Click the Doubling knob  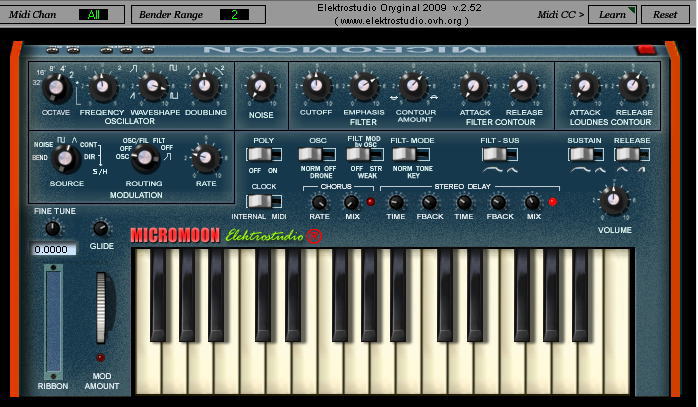point(205,86)
